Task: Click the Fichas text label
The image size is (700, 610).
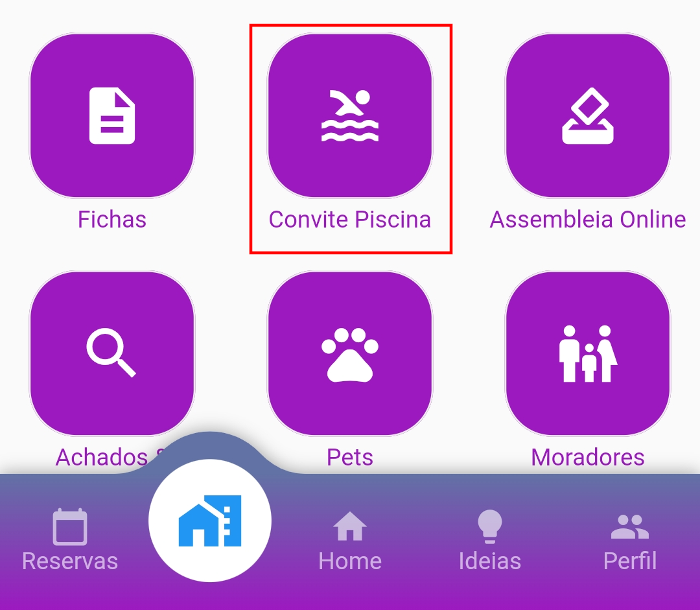Action: 112,219
